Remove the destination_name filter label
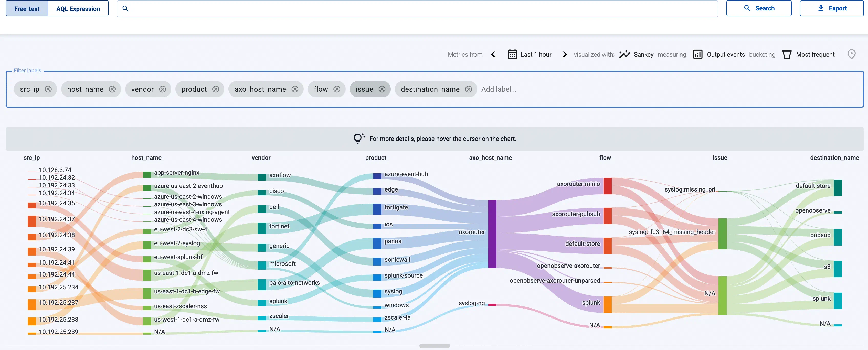The width and height of the screenshot is (868, 350). pyautogui.click(x=468, y=89)
